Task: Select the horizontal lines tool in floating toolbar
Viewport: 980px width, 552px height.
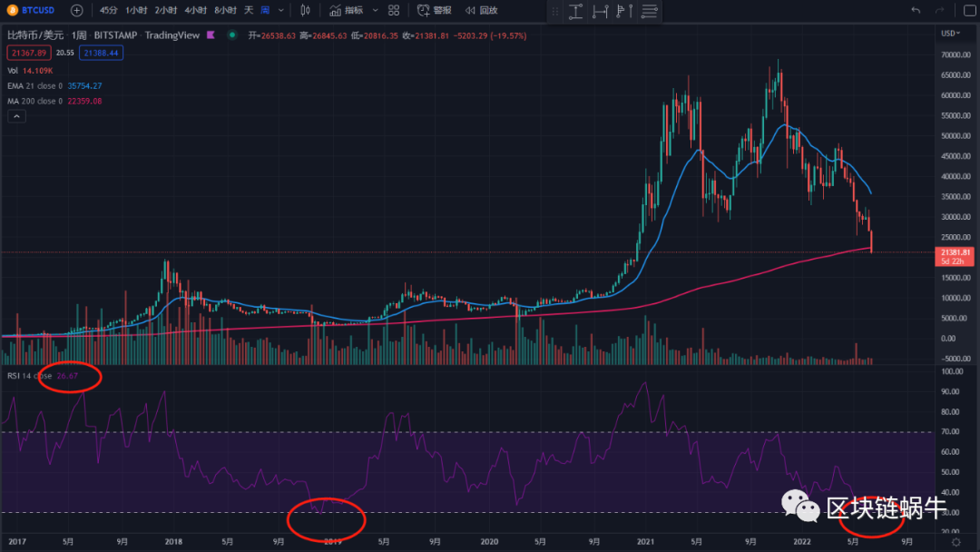Action: click(x=649, y=11)
